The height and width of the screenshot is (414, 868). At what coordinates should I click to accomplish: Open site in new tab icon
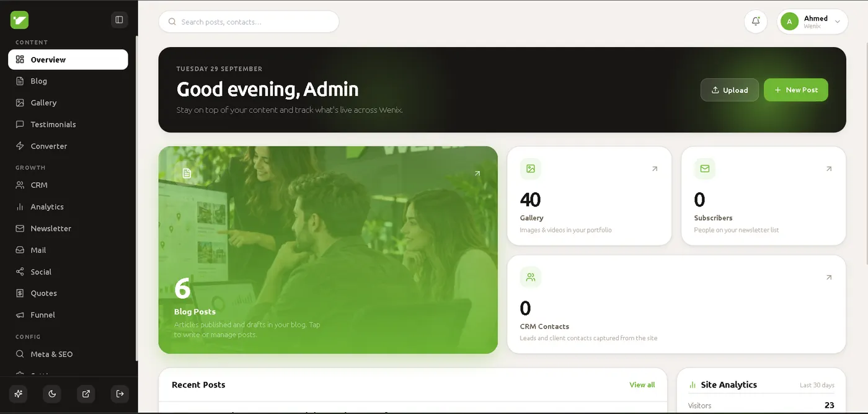tap(86, 394)
